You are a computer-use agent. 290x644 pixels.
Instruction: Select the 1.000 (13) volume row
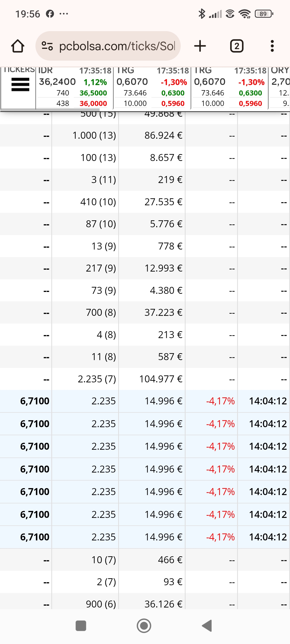coord(145,135)
